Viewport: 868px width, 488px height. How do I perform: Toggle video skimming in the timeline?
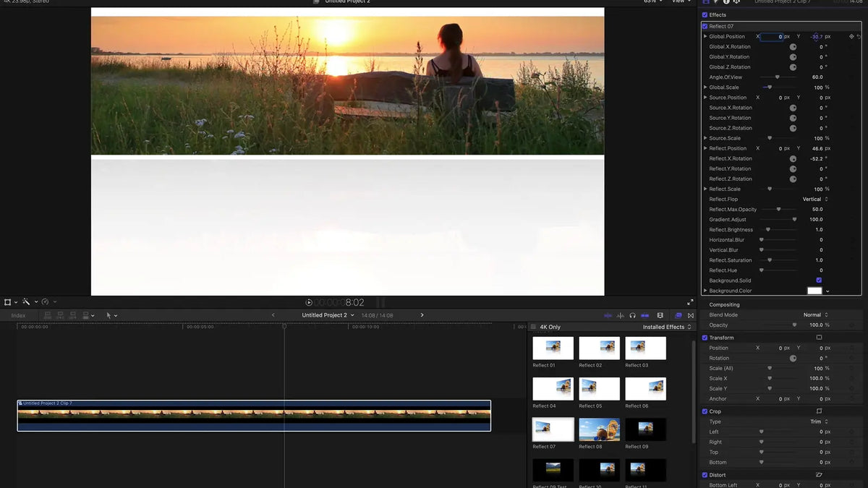coord(608,315)
